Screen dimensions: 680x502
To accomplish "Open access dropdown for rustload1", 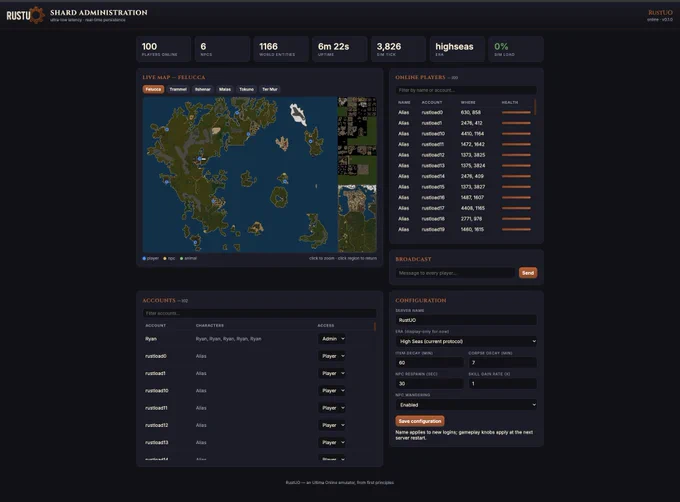I will (332, 373).
